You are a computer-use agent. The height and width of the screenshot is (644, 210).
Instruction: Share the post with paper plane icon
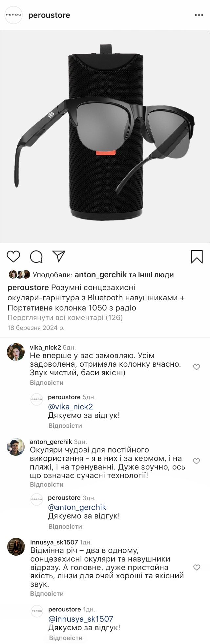click(59, 256)
